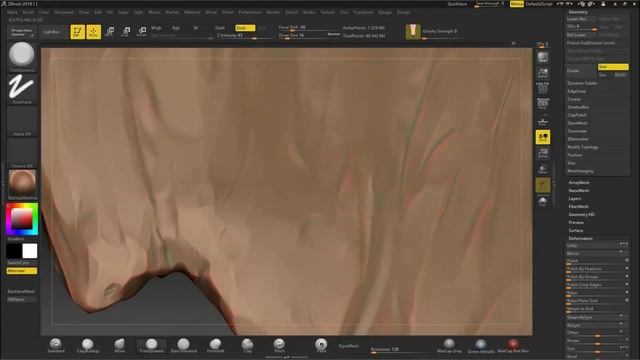This screenshot has height=360, width=640.
Task: Toggle the M material mode
Action: (196, 28)
